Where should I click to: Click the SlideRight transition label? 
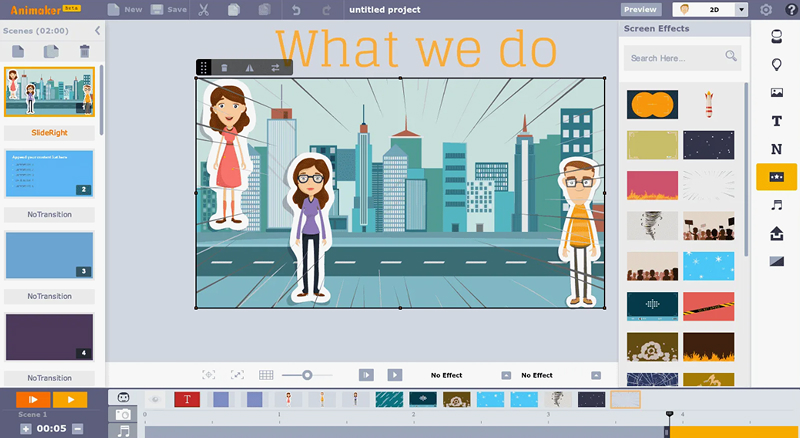point(49,132)
